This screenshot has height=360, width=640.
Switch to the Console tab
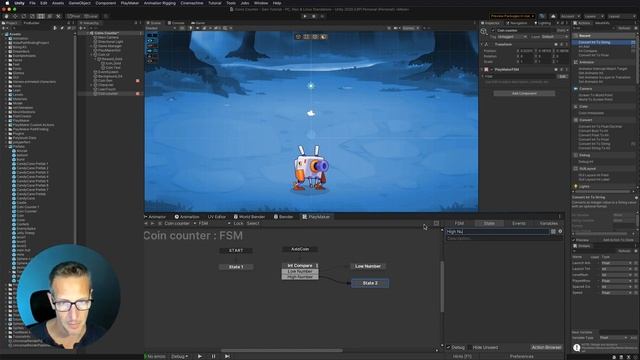click(177, 23)
